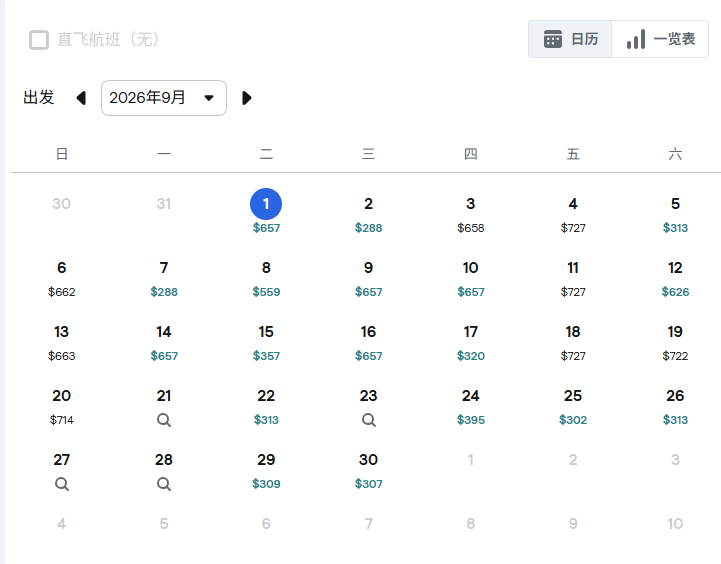721x564 pixels.
Task: Choose September 2 priced at $288
Action: click(368, 213)
